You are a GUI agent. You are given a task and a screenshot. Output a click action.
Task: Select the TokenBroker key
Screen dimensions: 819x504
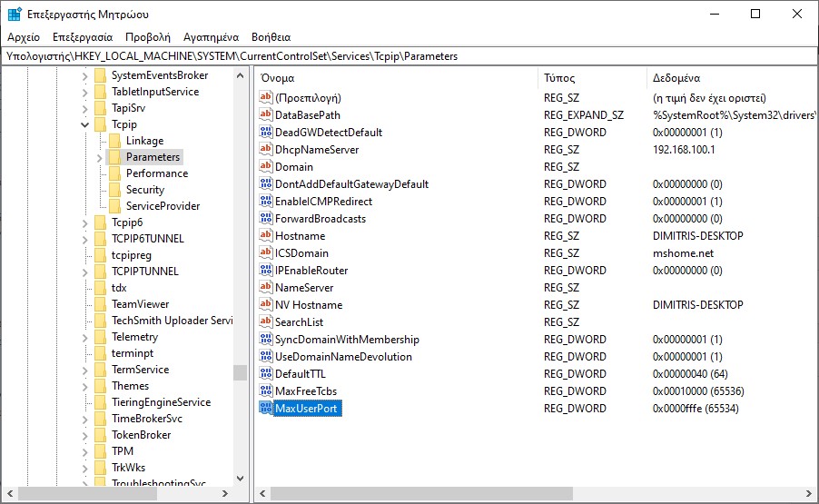tap(141, 435)
